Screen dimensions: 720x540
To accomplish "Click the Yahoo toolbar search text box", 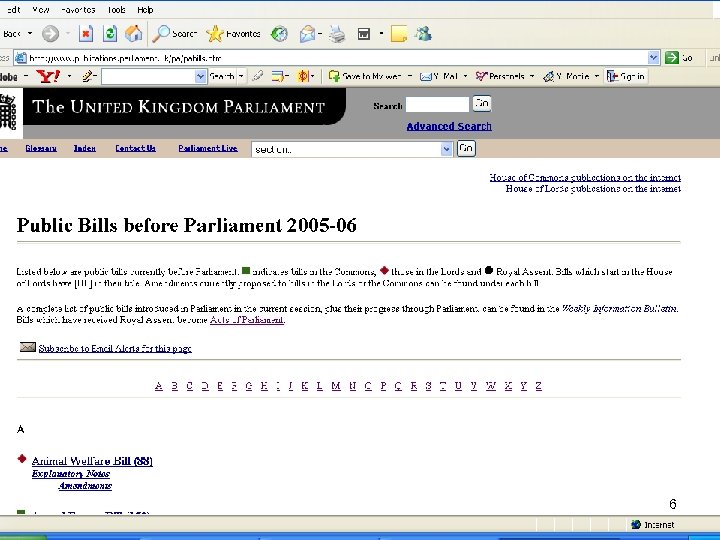I will click(148, 76).
